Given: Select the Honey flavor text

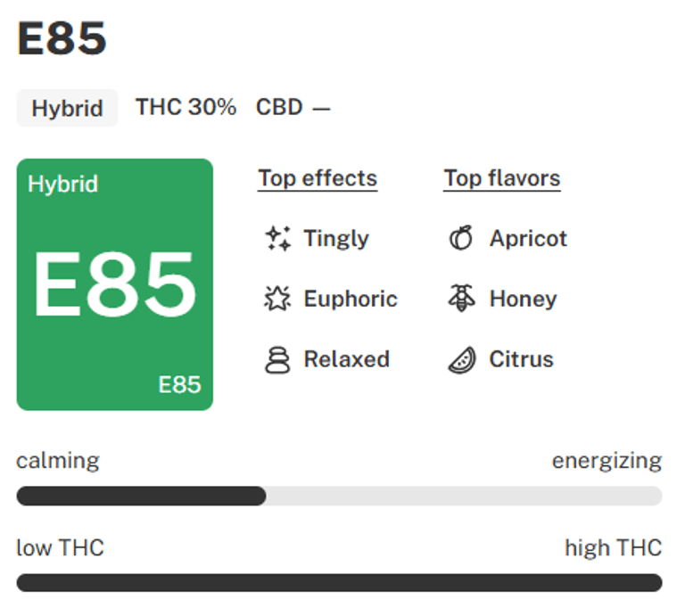Looking at the screenshot, I should coord(523,299).
